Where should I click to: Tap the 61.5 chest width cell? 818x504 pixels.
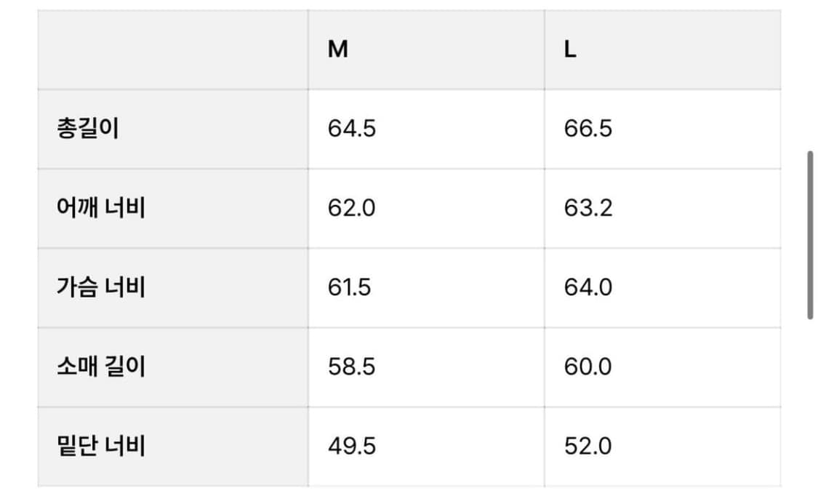point(350,287)
